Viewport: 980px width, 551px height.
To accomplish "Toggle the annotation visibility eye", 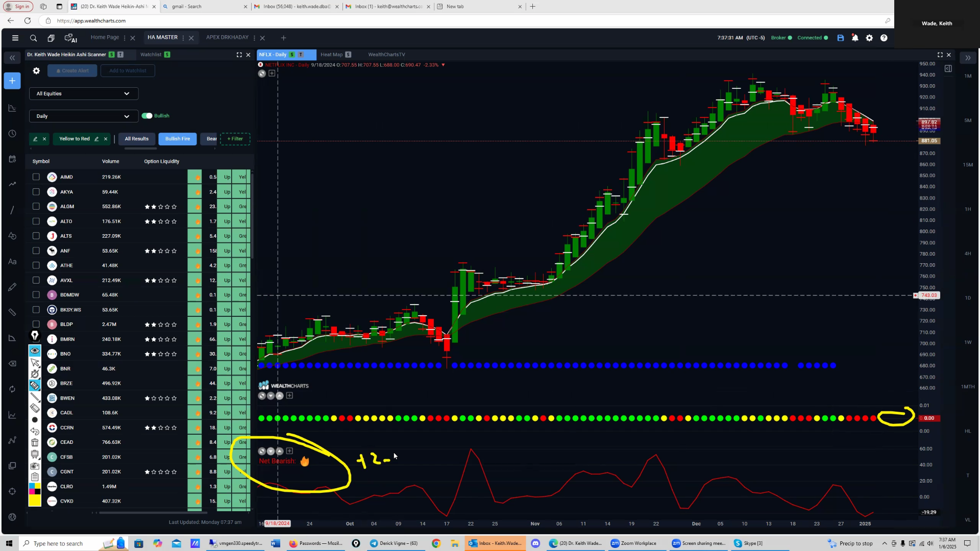I will pyautogui.click(x=35, y=351).
